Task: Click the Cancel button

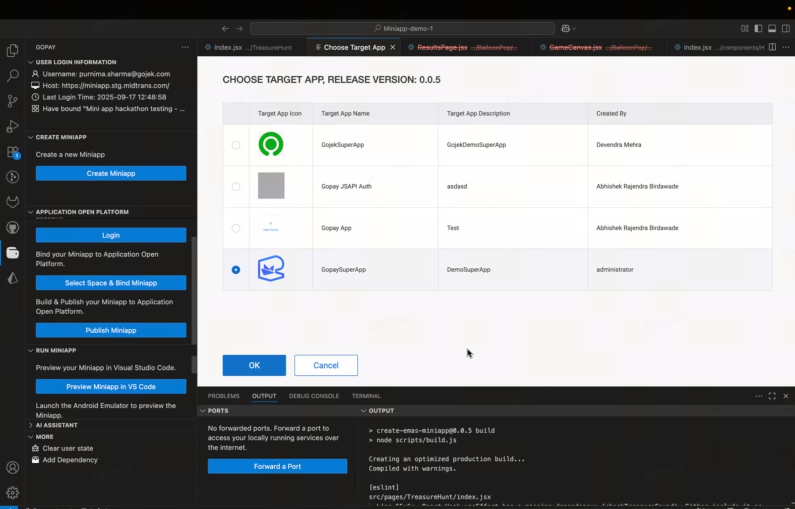Action: coord(326,365)
